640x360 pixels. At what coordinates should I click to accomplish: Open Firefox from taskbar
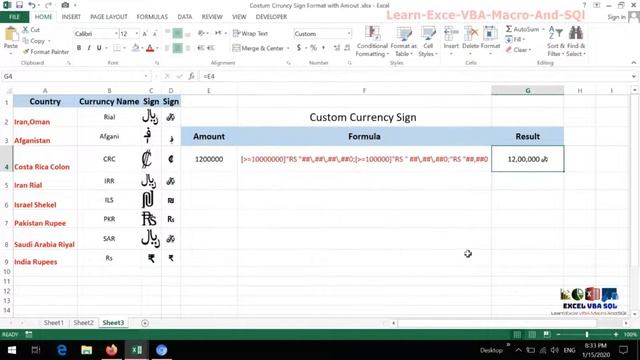111,350
